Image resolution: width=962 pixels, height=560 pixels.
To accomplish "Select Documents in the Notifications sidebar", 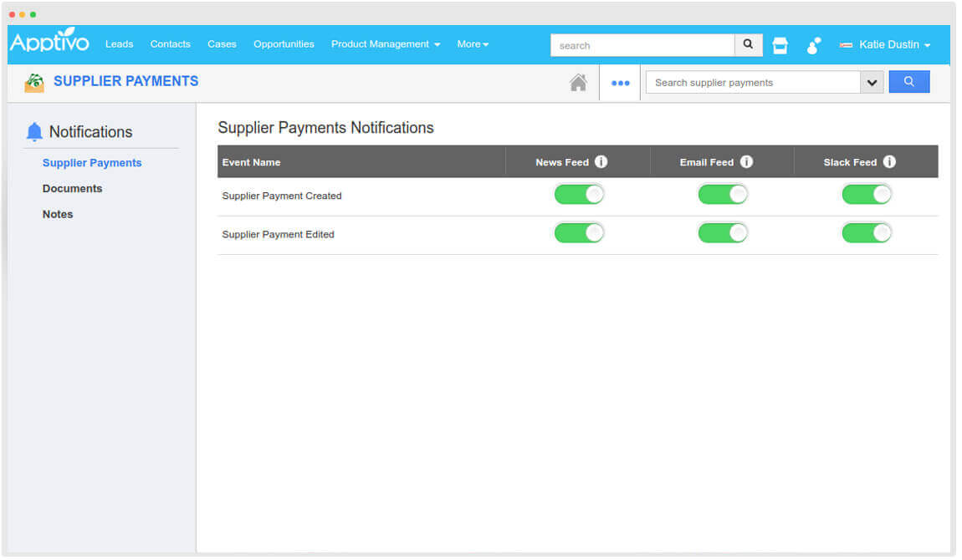I will point(72,189).
